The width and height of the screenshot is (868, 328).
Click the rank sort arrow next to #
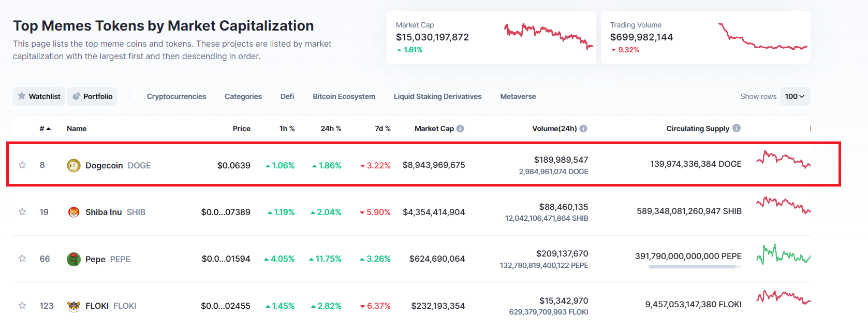pyautogui.click(x=49, y=129)
